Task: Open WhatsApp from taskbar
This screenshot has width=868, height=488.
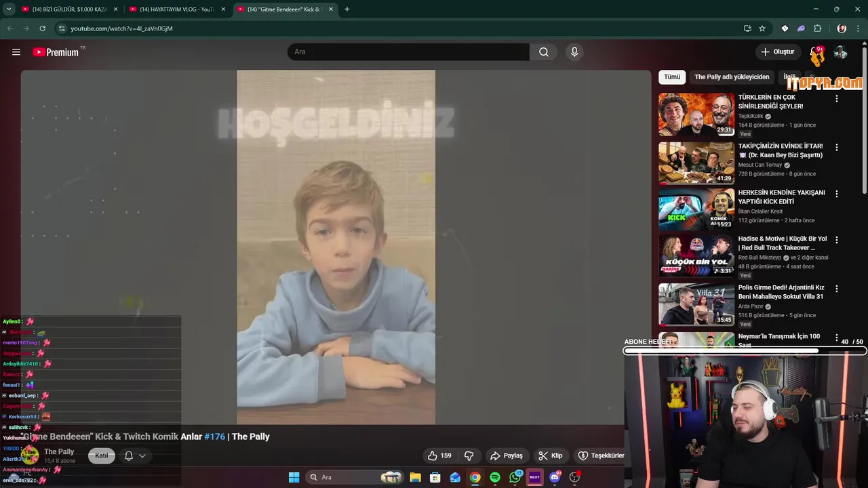Action: click(515, 477)
